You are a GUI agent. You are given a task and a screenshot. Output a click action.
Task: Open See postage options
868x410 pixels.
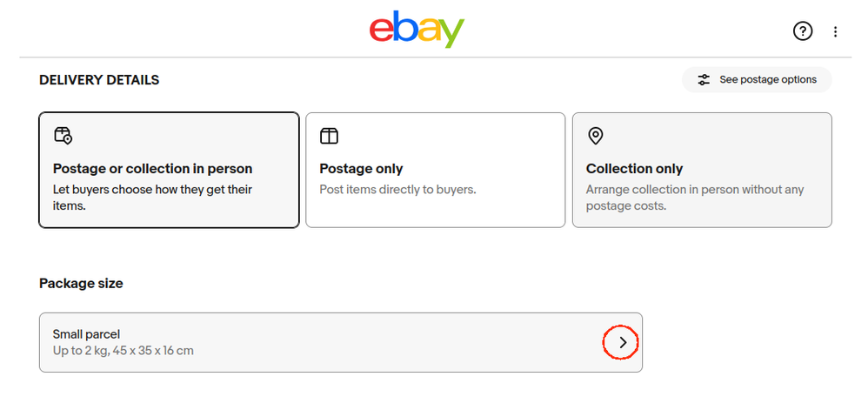[x=757, y=80]
